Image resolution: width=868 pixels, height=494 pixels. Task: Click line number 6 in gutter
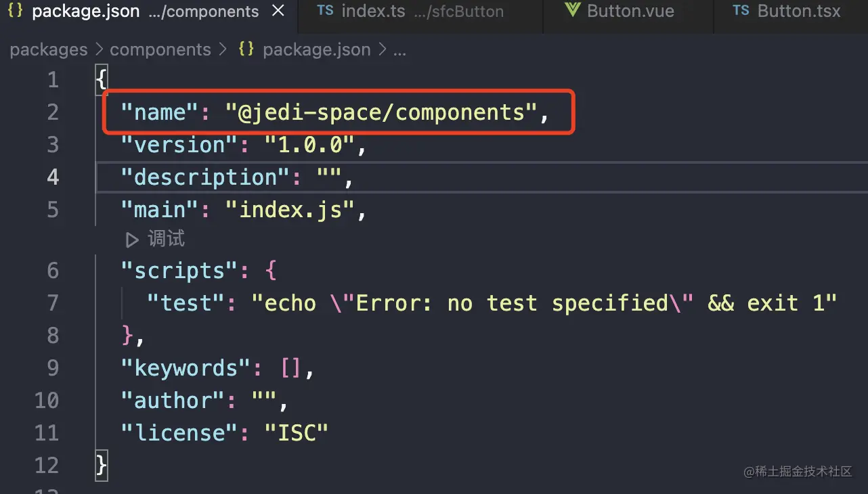point(53,271)
